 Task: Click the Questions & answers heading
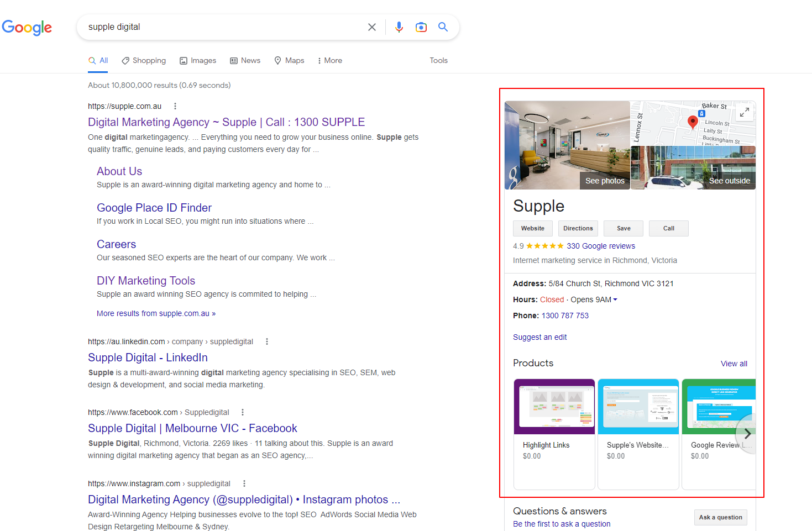560,511
